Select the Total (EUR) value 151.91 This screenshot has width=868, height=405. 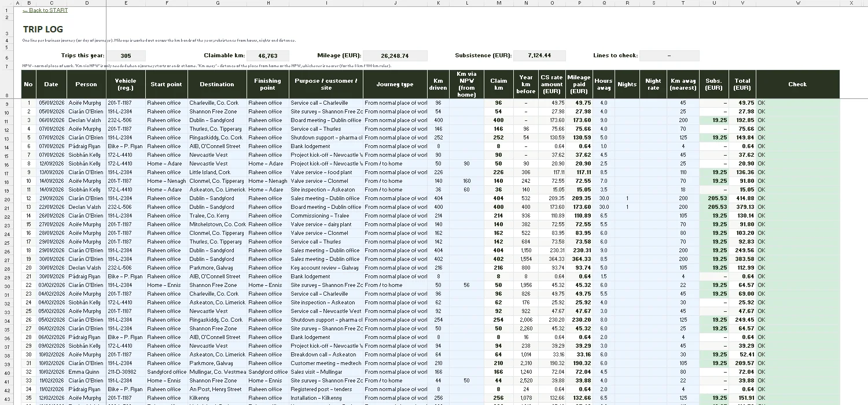point(742,398)
